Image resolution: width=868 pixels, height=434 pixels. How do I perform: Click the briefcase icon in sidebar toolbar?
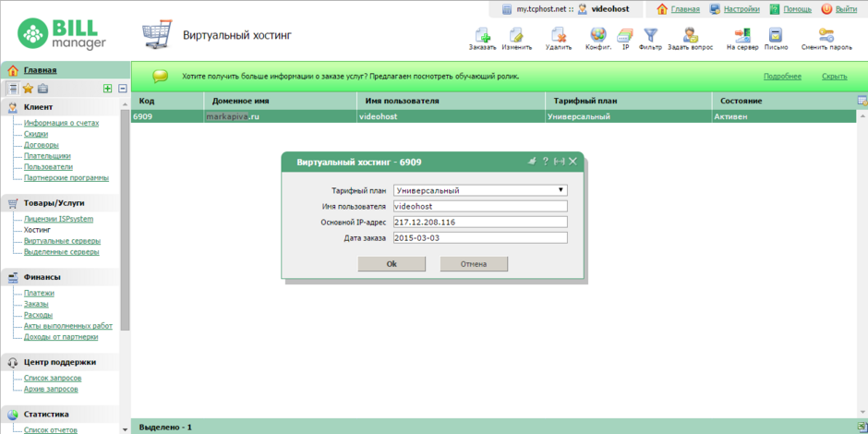[x=42, y=88]
